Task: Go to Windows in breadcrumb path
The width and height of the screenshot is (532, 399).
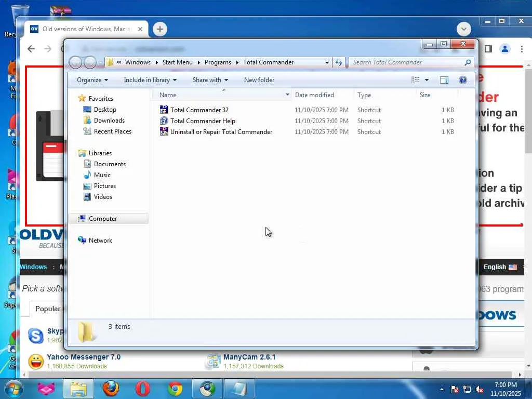Action: click(x=138, y=62)
